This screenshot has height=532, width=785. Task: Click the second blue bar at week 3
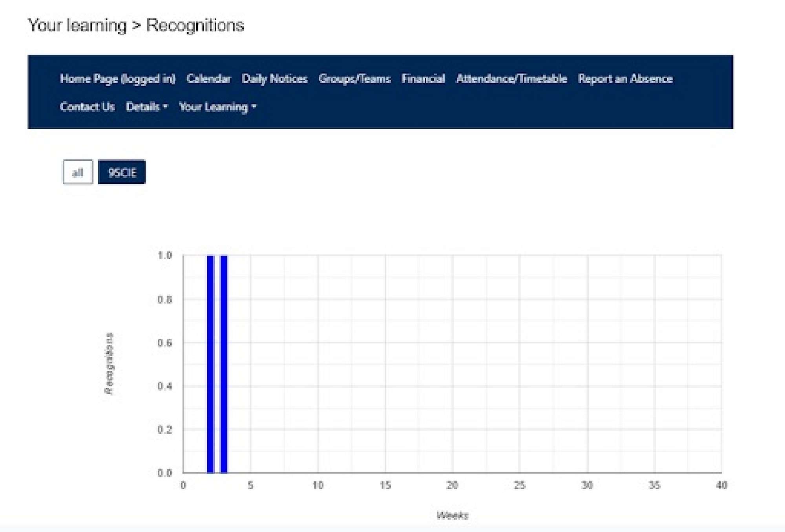tap(224, 363)
